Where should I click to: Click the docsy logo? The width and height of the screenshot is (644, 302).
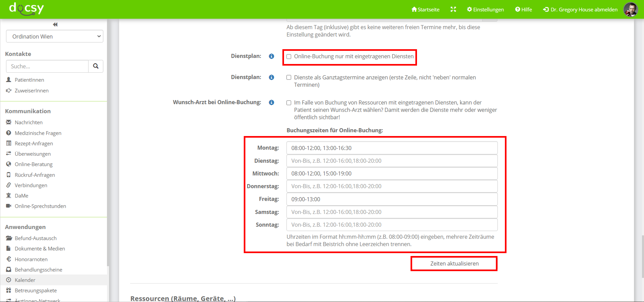pos(26,8)
